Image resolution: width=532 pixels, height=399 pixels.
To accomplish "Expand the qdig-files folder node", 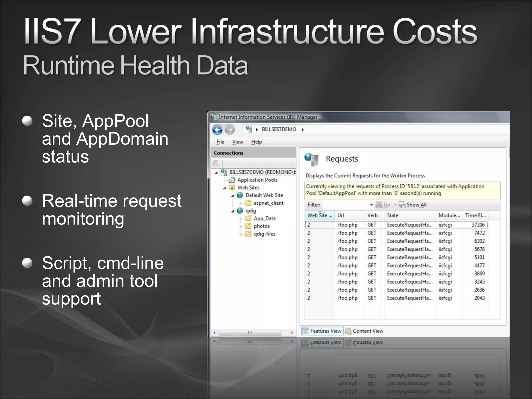I will pyautogui.click(x=241, y=234).
